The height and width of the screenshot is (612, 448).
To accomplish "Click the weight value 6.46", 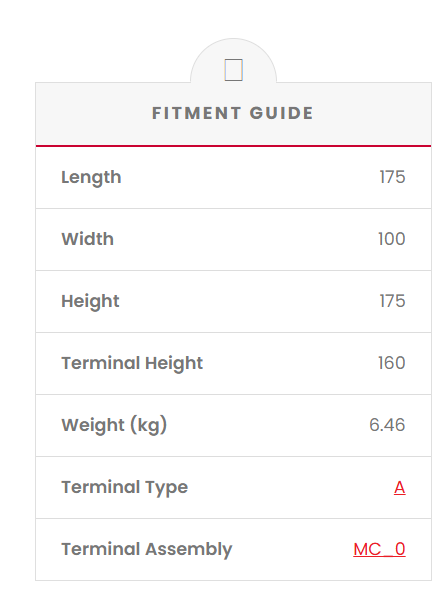I will 387,425.
